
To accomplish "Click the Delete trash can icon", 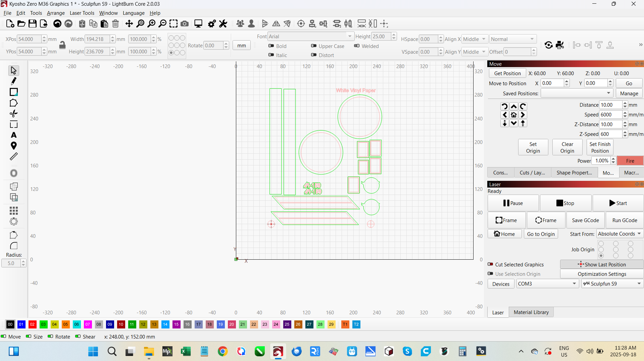I will coord(115,24).
